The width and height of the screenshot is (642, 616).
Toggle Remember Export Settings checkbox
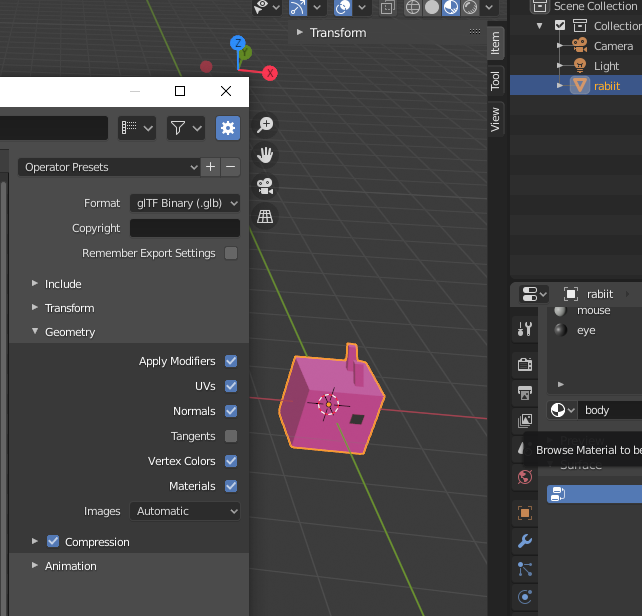click(x=231, y=253)
